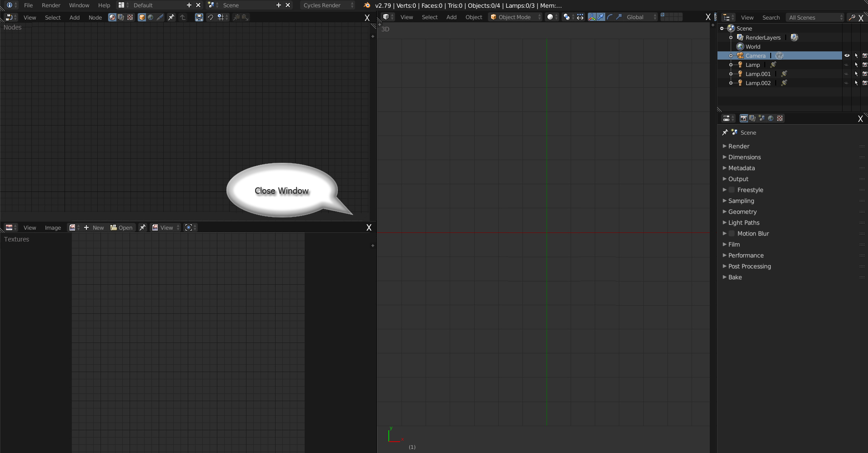Click the New image button
Image resolution: width=868 pixels, height=453 pixels.
pos(94,227)
